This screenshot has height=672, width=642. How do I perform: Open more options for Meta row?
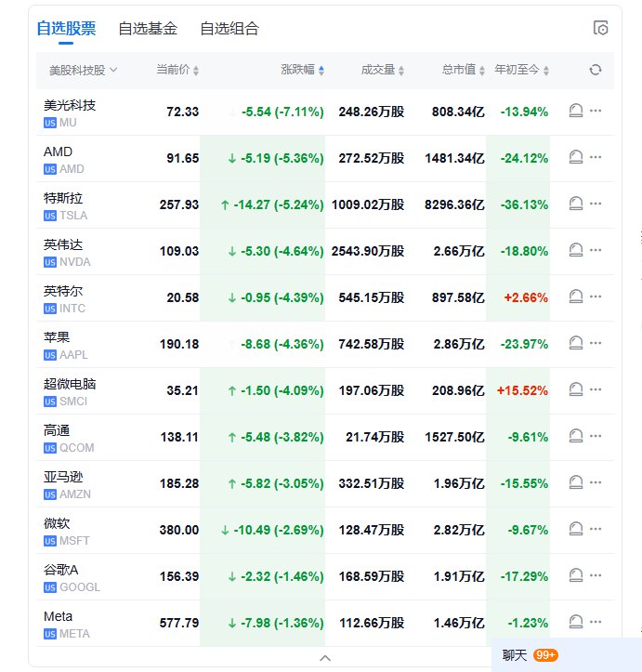596,622
